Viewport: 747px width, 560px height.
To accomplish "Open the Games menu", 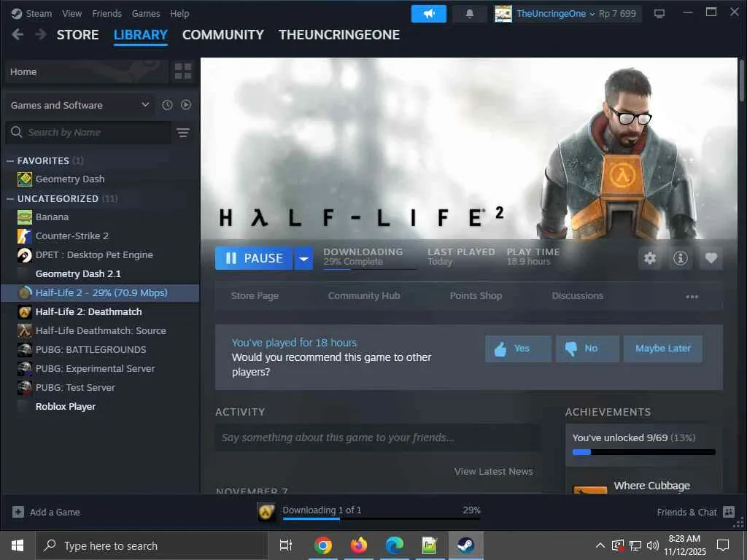I will coord(146,14).
